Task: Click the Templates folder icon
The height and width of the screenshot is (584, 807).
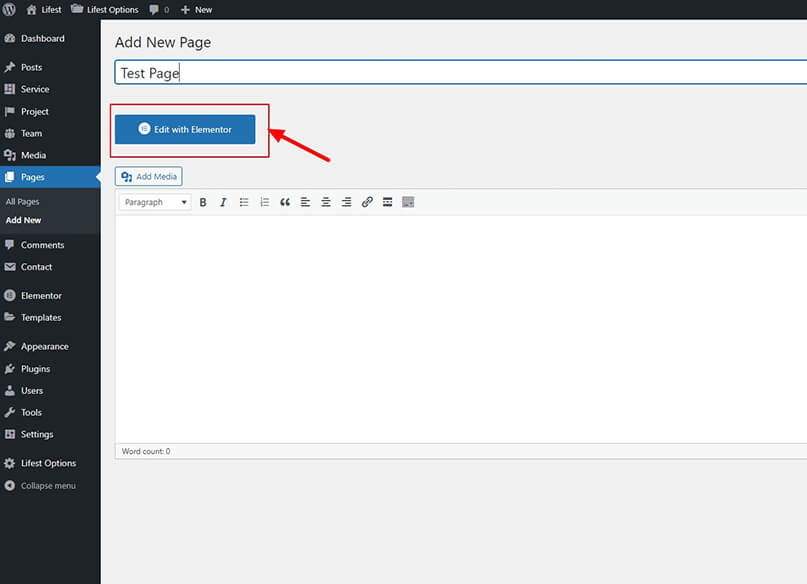Action: [x=10, y=317]
